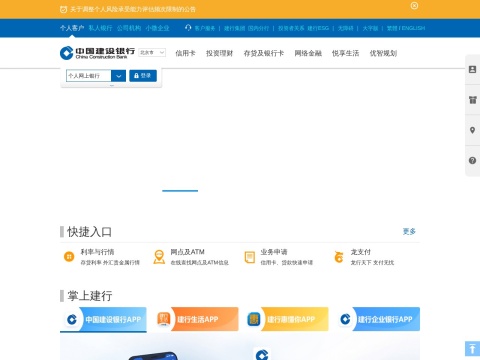
Task: Switch to 私人银行 tab
Action: pyautogui.click(x=100, y=28)
